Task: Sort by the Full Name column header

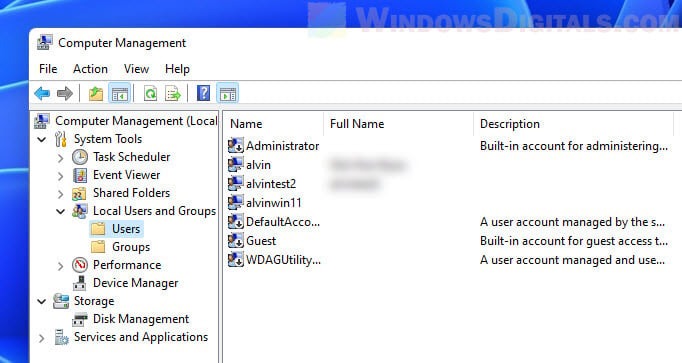Action: pyautogui.click(x=398, y=124)
